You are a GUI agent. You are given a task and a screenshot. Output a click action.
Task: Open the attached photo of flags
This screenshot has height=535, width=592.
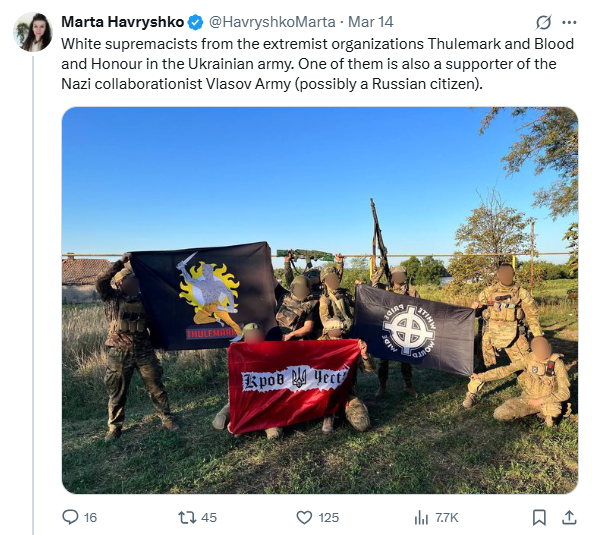click(320, 300)
